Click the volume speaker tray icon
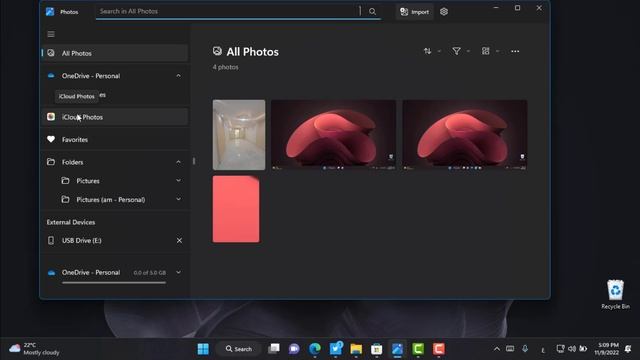The width and height of the screenshot is (640, 360). pos(571,349)
